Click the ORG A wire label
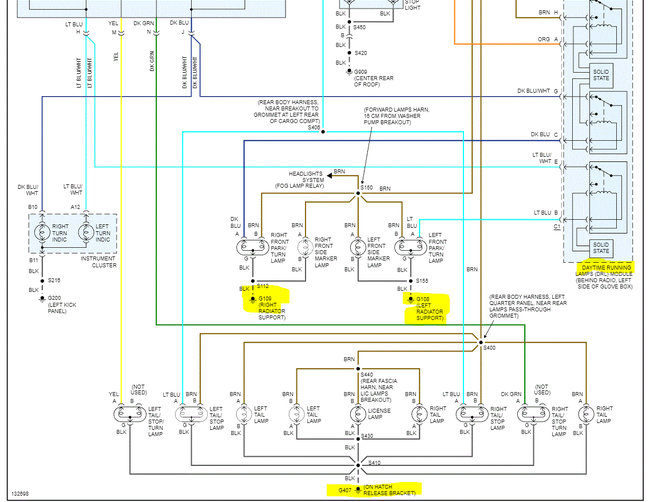 coord(548,39)
